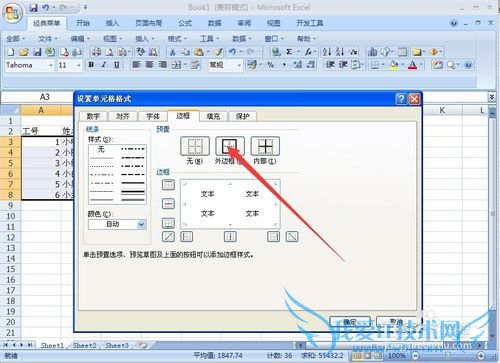Switch to the 填充 tab
The height and width of the screenshot is (363, 500).
(x=213, y=116)
